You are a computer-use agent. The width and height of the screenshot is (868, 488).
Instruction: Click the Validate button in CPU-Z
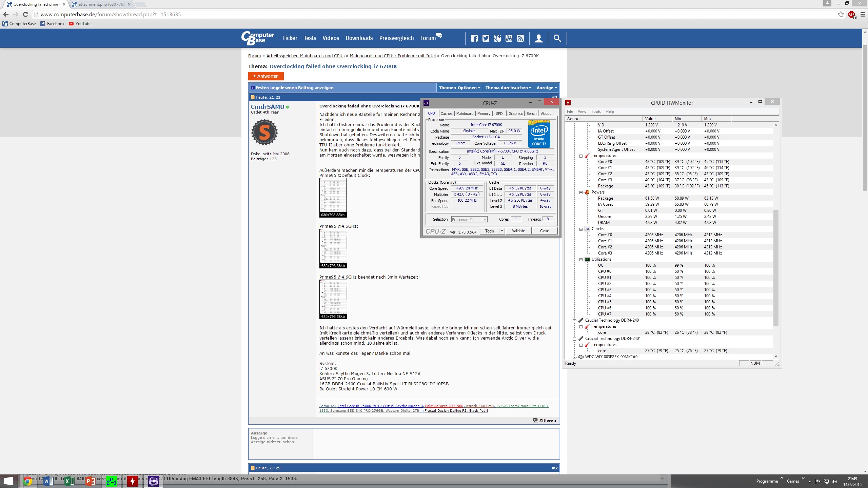click(x=518, y=231)
